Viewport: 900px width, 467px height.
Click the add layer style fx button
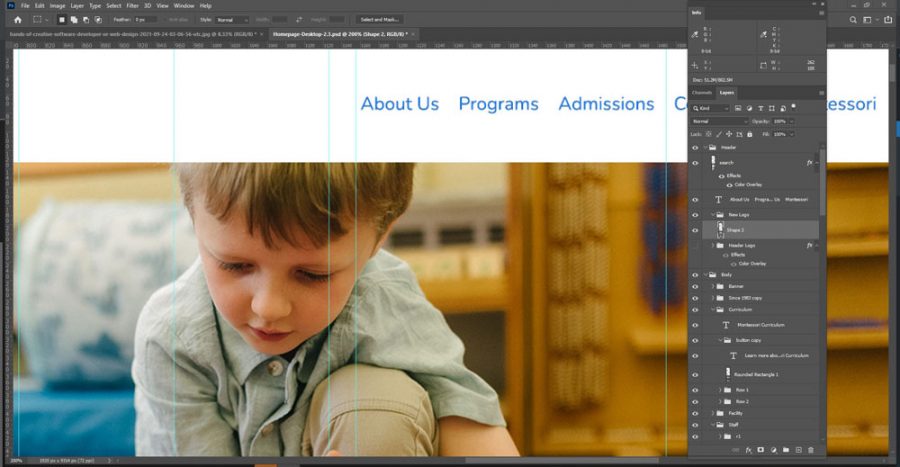coord(748,450)
